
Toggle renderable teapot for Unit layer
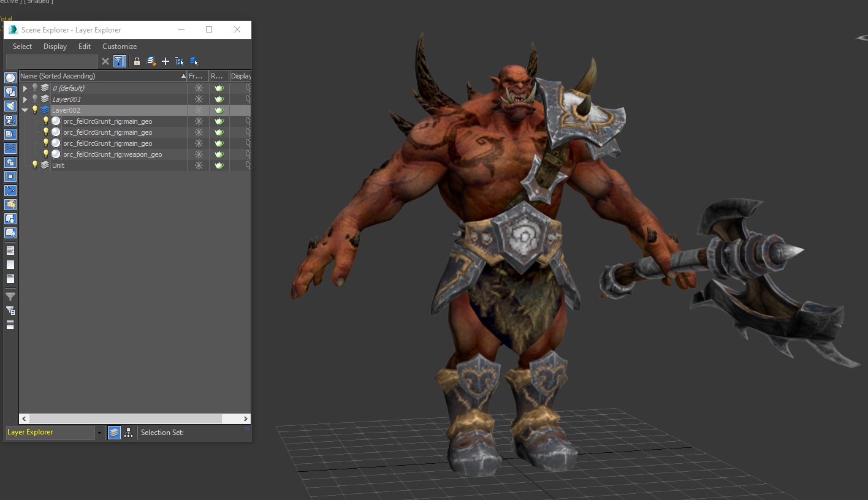coord(219,165)
